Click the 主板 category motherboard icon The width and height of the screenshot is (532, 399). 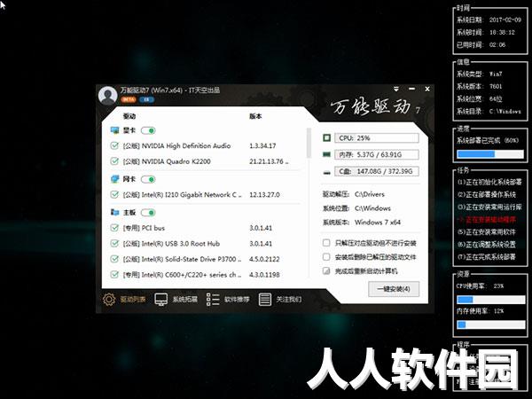[115, 213]
